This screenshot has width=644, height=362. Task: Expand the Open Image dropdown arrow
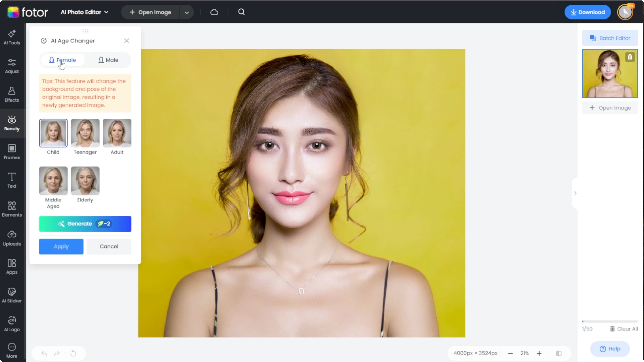[x=187, y=12]
